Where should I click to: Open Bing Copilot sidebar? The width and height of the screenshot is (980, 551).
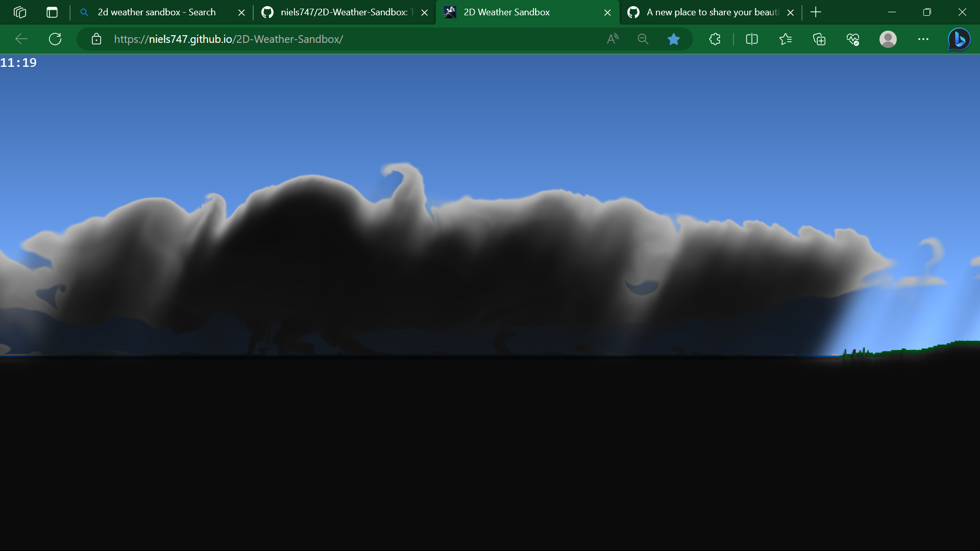[x=959, y=39]
